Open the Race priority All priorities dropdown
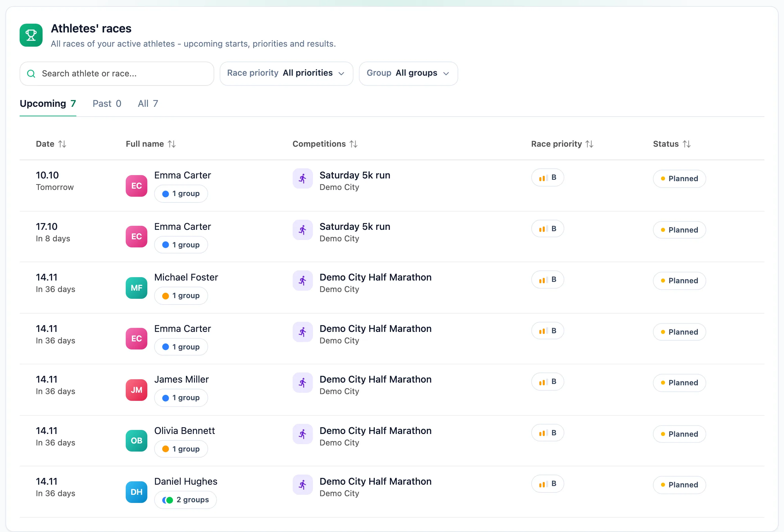The width and height of the screenshot is (784, 532). [286, 73]
